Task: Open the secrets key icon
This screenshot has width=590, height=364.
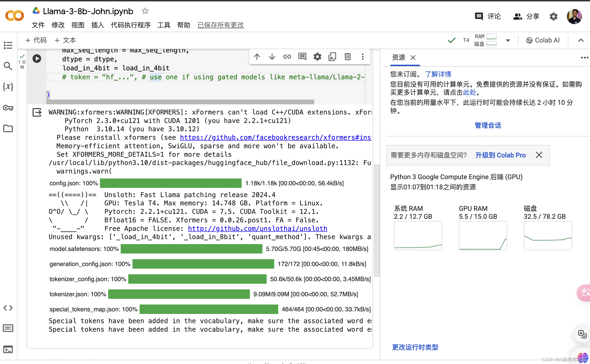Action: pos(8,108)
